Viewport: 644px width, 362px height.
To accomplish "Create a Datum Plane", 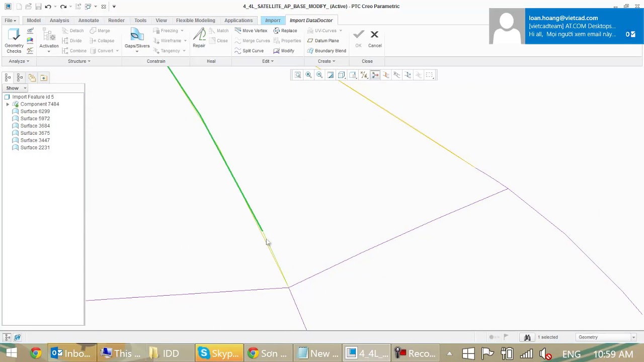I will (323, 41).
